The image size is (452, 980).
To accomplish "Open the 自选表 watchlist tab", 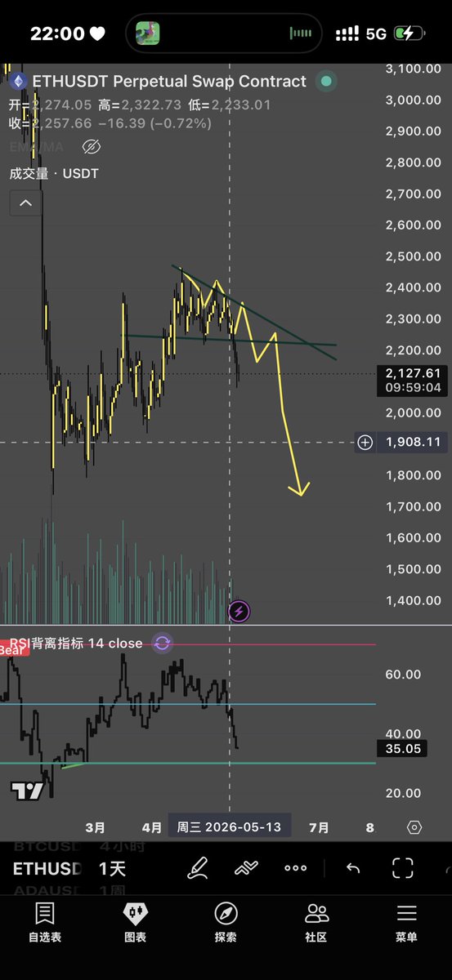I will [45, 923].
